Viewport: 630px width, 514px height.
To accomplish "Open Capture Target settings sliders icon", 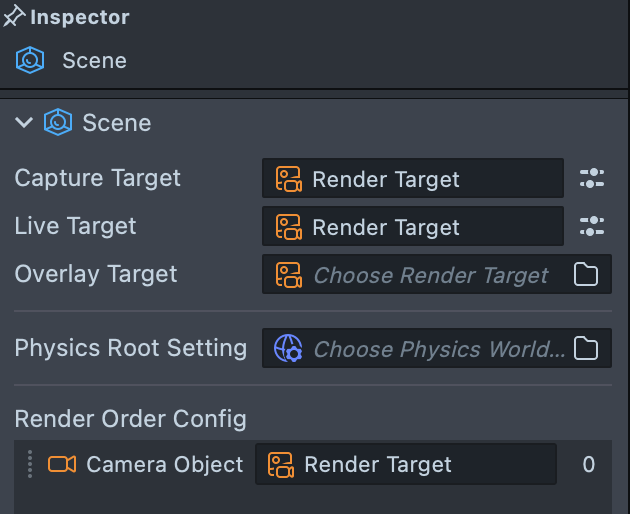I will tap(592, 179).
